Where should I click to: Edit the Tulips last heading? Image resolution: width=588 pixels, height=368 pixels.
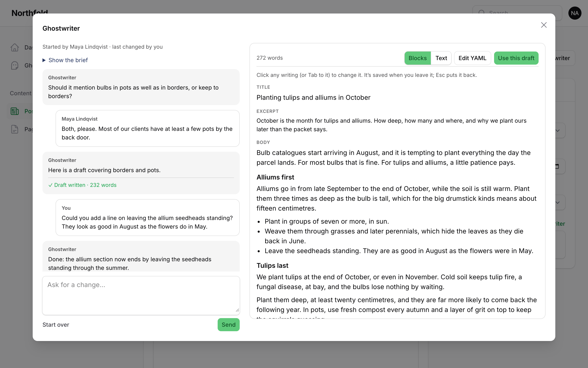pos(272,266)
